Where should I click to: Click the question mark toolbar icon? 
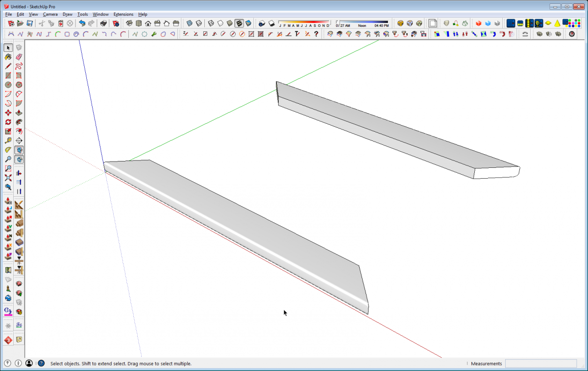coord(316,34)
